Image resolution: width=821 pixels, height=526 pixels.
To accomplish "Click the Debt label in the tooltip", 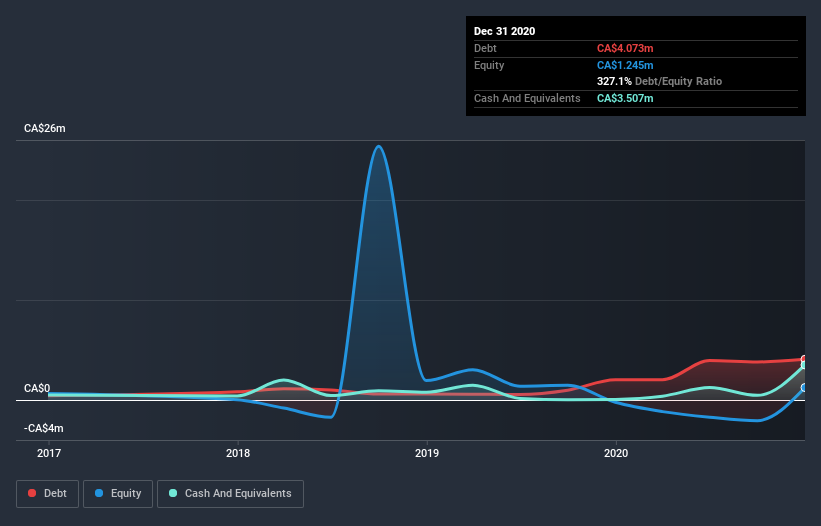I will tap(485, 48).
